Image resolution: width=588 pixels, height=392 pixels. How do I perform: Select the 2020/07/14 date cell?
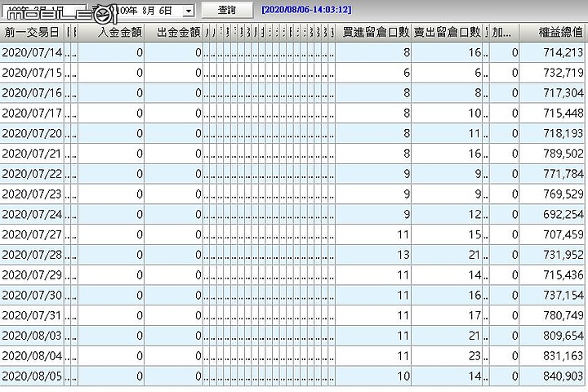(32, 52)
